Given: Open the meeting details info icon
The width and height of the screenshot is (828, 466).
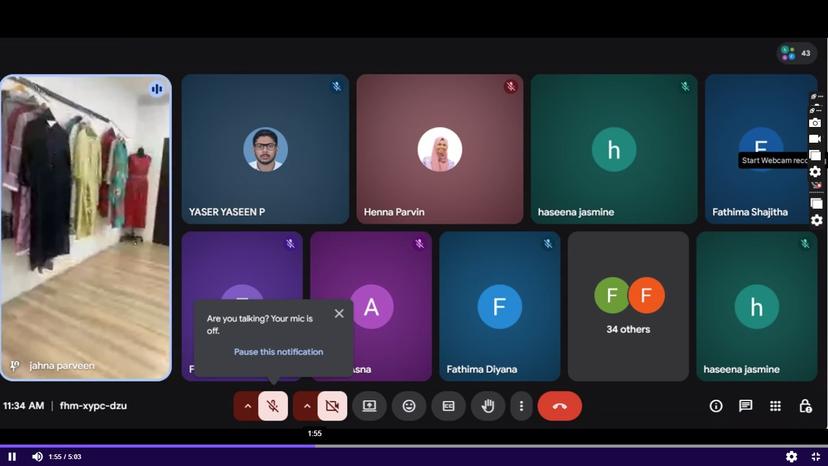Looking at the screenshot, I should [716, 406].
